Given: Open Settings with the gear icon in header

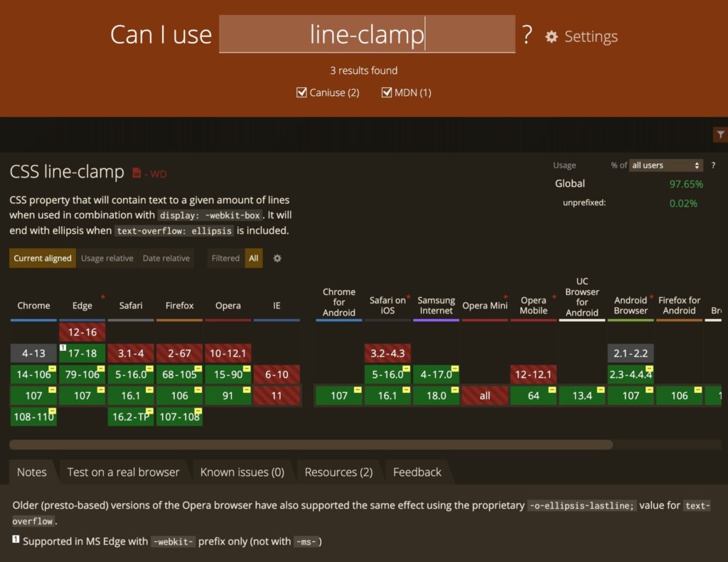Looking at the screenshot, I should [x=552, y=36].
